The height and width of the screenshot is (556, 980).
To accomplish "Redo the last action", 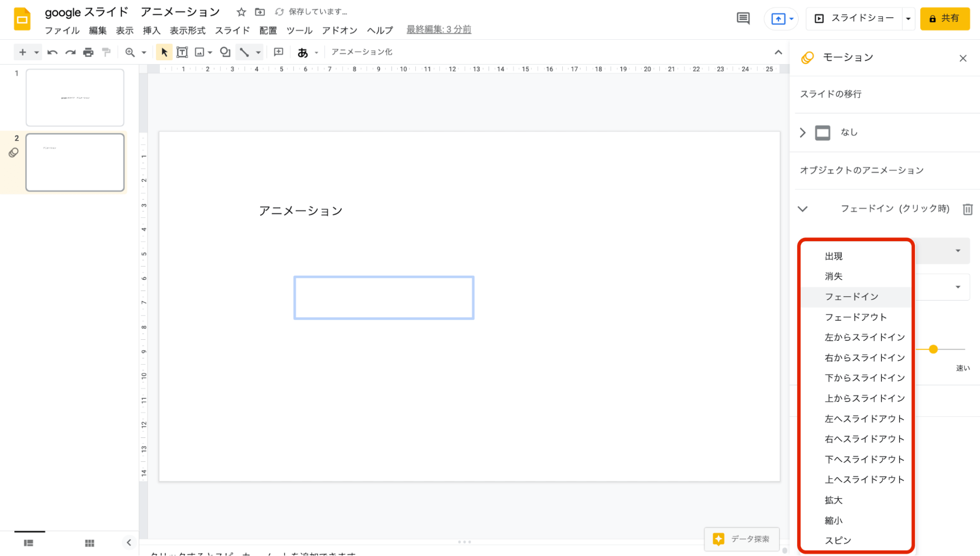I will 71,52.
